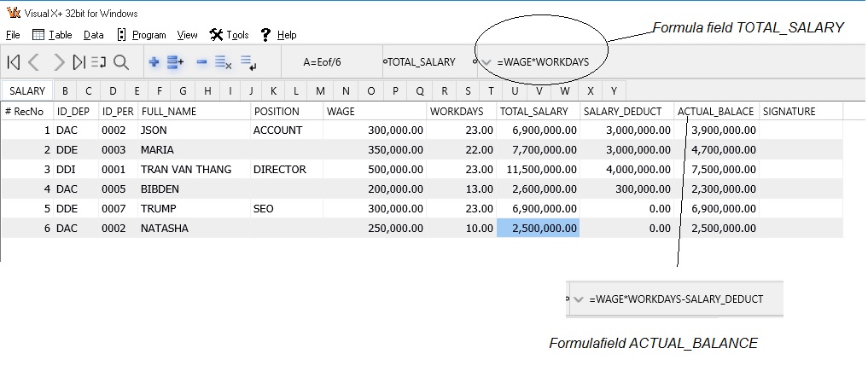Switch to tab C

(89, 90)
